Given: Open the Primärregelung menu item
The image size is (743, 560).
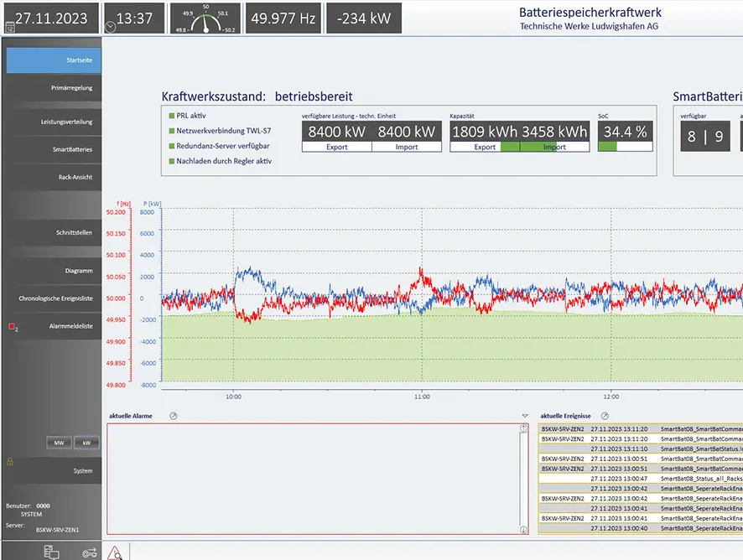Looking at the screenshot, I should click(54, 88).
